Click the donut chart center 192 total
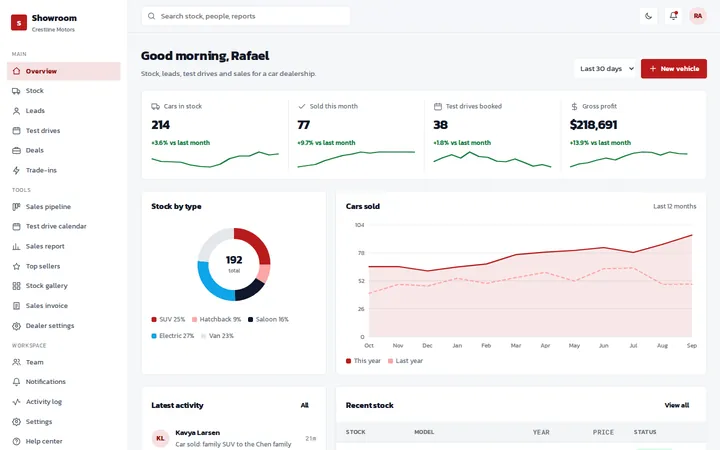 (234, 263)
